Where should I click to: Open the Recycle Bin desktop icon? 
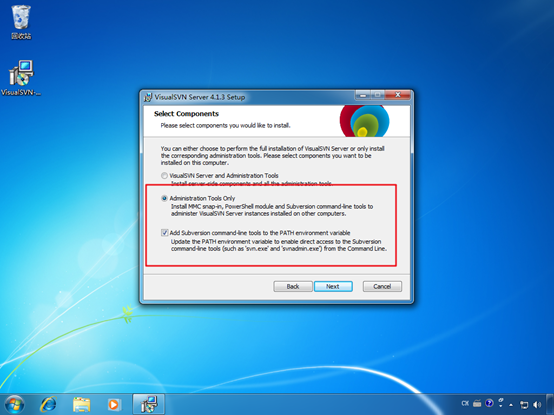(21, 22)
